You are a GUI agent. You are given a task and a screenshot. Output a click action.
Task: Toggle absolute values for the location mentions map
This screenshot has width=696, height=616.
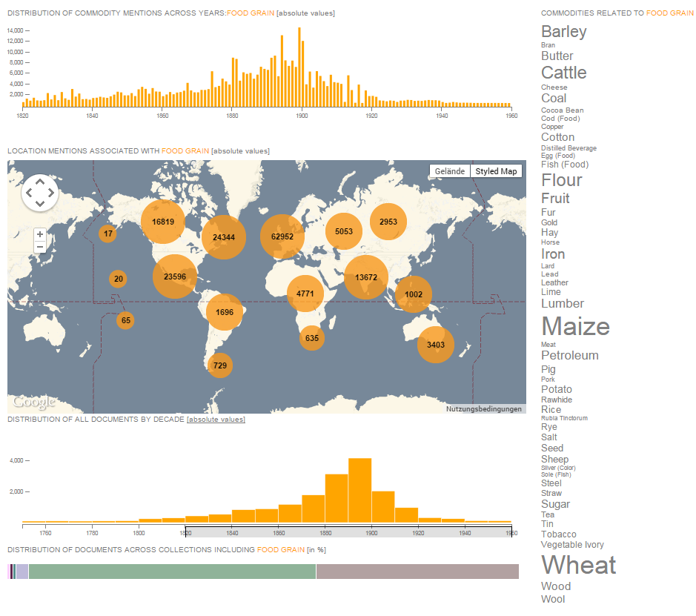[x=240, y=151]
